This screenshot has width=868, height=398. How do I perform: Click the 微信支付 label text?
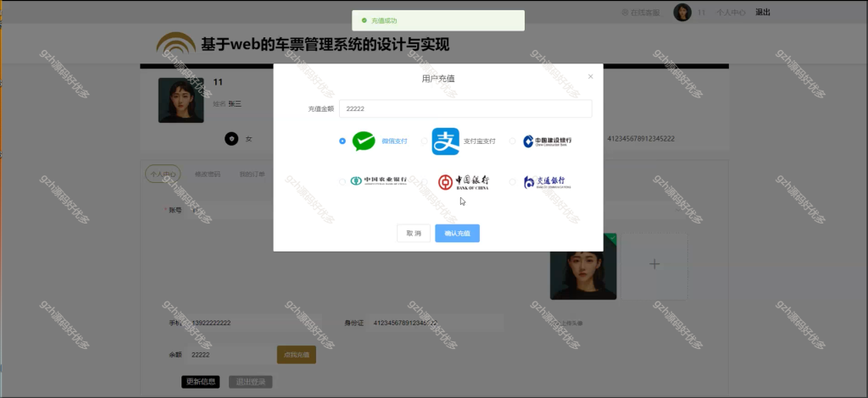[394, 141]
